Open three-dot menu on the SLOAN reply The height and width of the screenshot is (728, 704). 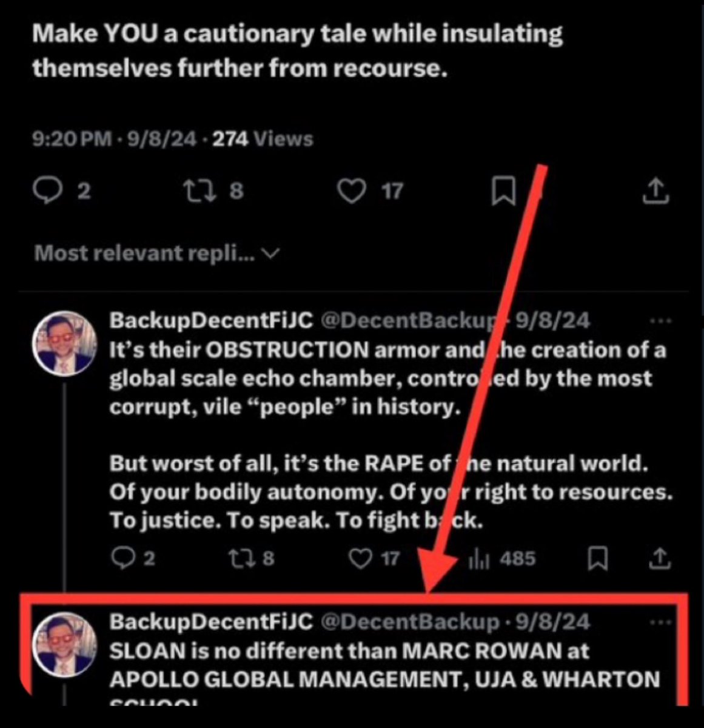tap(660, 622)
